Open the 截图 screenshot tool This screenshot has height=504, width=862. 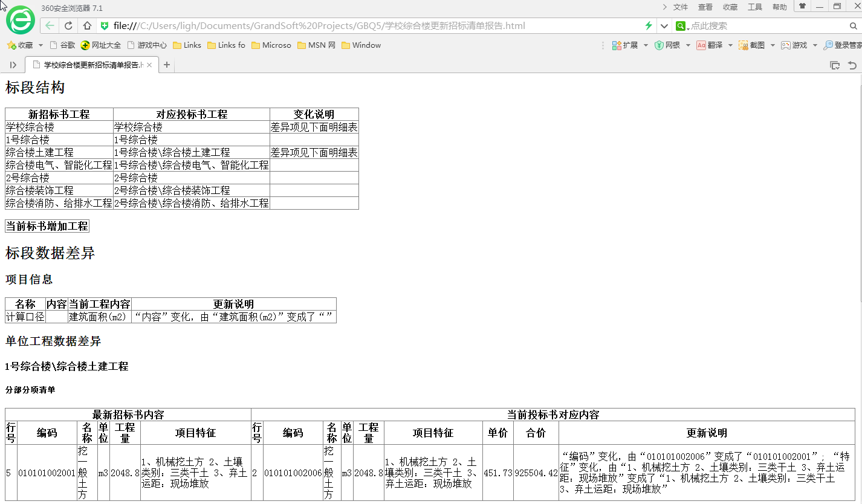752,45
